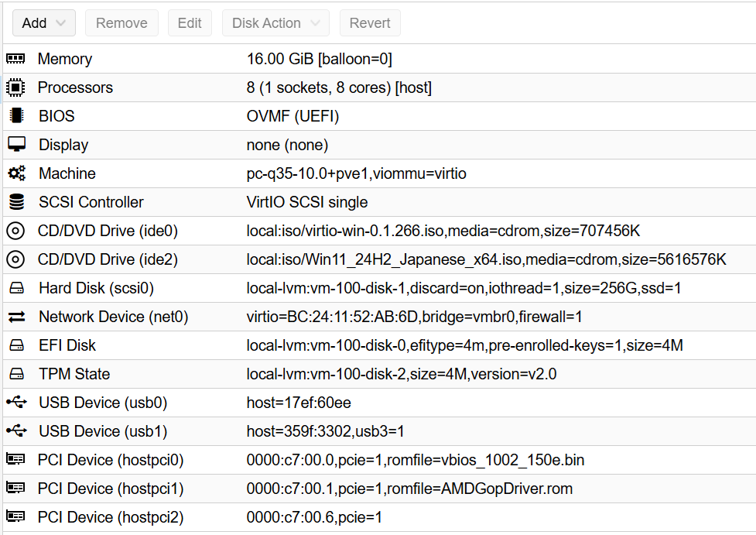The image size is (756, 535).
Task: Select the host=359f:3302,usb3=1 value
Action: coord(326,431)
